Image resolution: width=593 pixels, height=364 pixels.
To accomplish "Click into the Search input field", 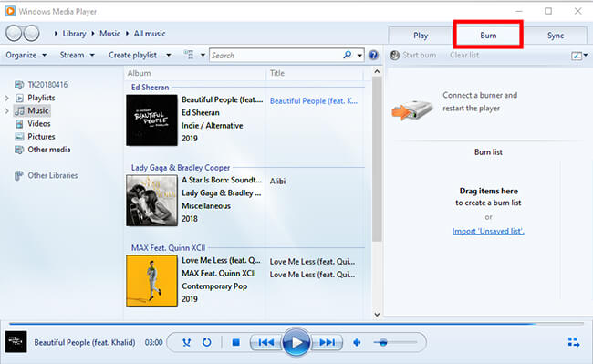I will 276,56.
